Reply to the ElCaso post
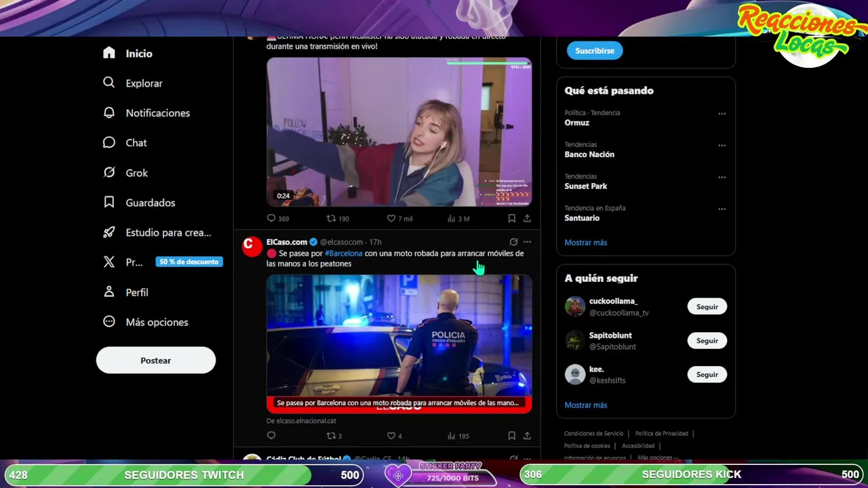Image resolution: width=868 pixels, height=488 pixels. (x=271, y=436)
